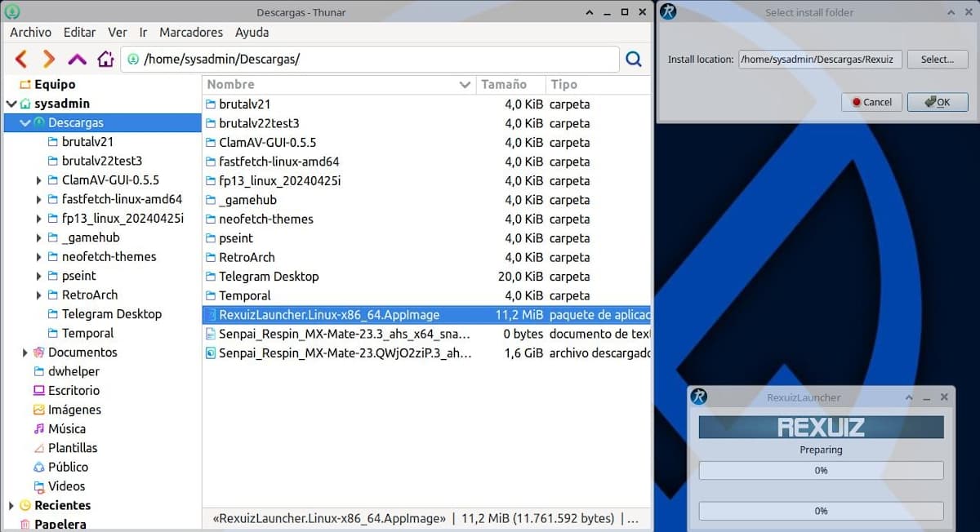Click the Papelera trash icon
This screenshot has height=532, width=980.
[x=24, y=524]
